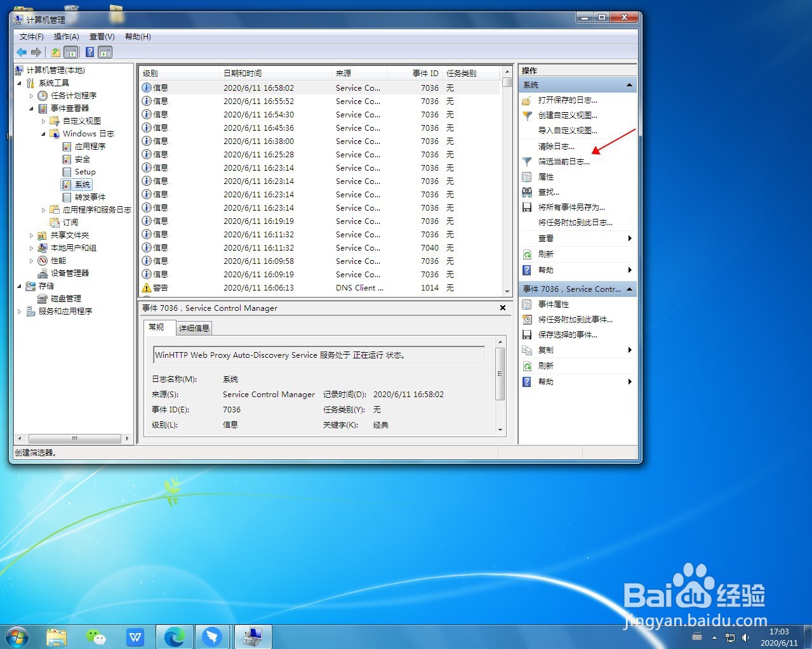This screenshot has width=812, height=649.
Task: Select the event logged at 16:45:36
Action: (x=320, y=128)
